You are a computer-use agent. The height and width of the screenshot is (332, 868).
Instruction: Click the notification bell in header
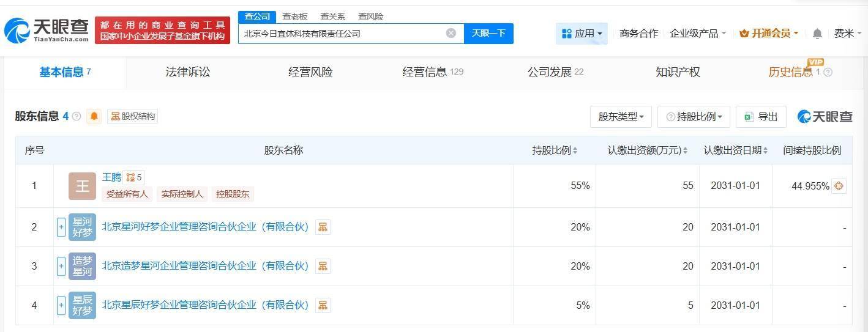(x=817, y=34)
